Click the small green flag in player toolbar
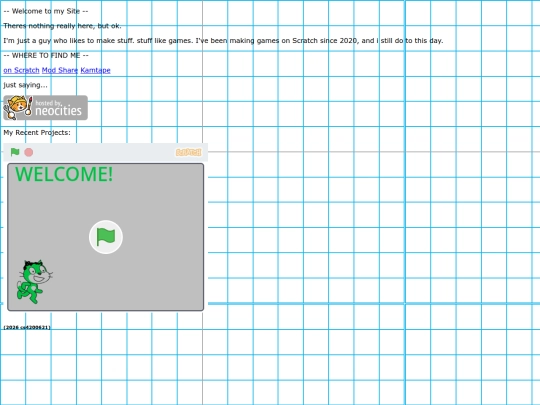The height and width of the screenshot is (405, 540). click(x=15, y=152)
